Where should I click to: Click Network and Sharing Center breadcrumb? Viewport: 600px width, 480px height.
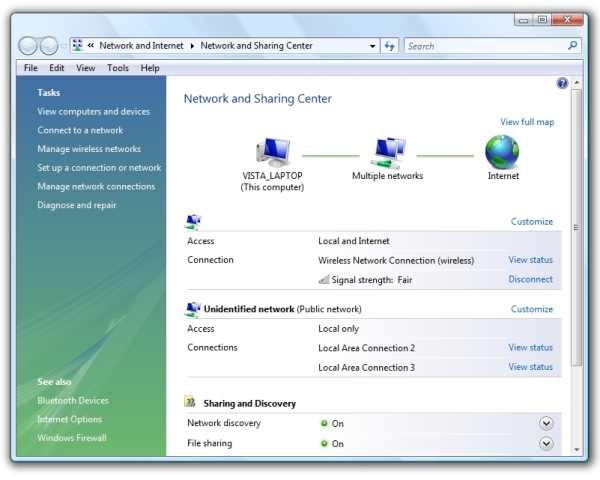[256, 46]
